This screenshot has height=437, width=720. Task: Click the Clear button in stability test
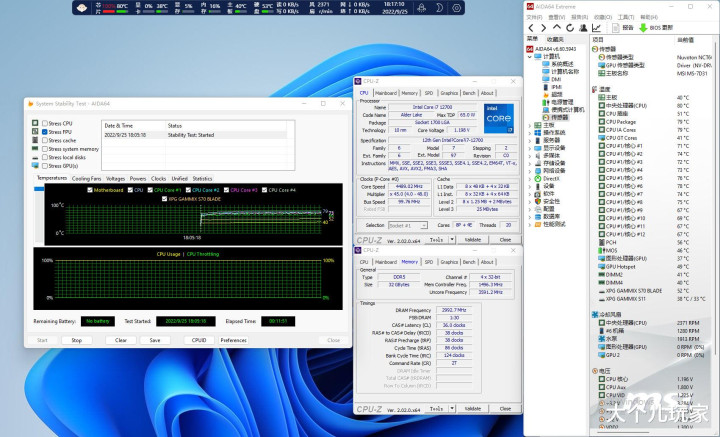tap(121, 340)
